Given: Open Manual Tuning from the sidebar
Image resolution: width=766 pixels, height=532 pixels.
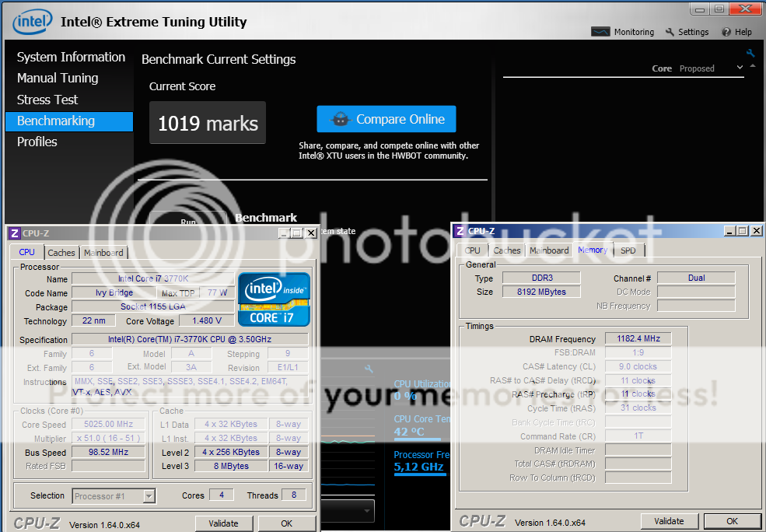Looking at the screenshot, I should pos(58,78).
